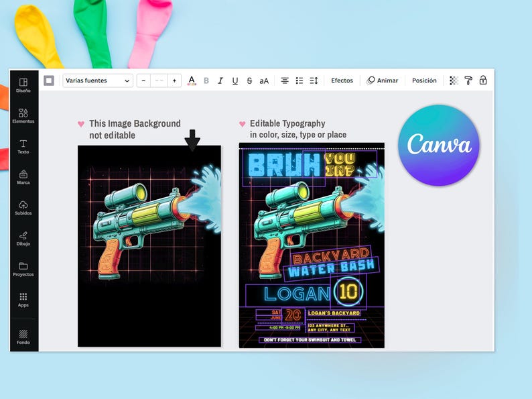Decrease font size with minus button

click(x=143, y=80)
